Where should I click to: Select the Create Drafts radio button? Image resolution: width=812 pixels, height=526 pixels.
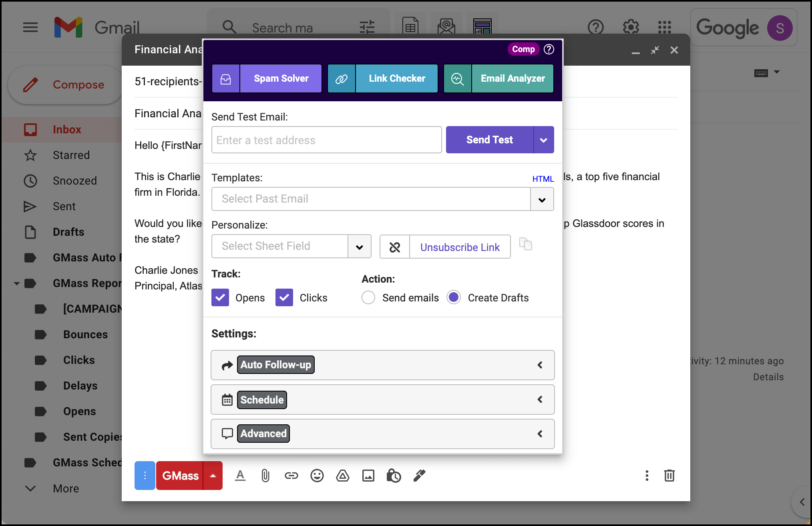(454, 297)
